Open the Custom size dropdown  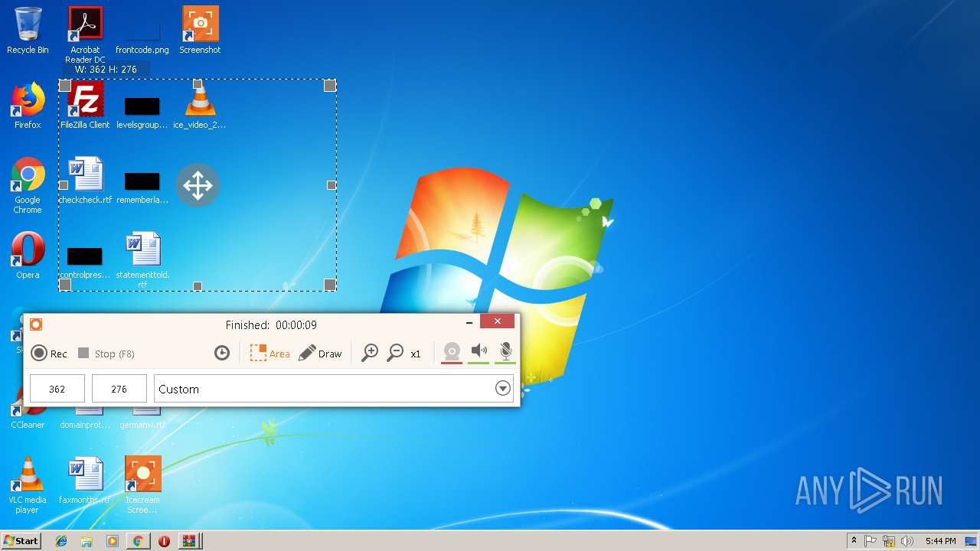point(333,389)
